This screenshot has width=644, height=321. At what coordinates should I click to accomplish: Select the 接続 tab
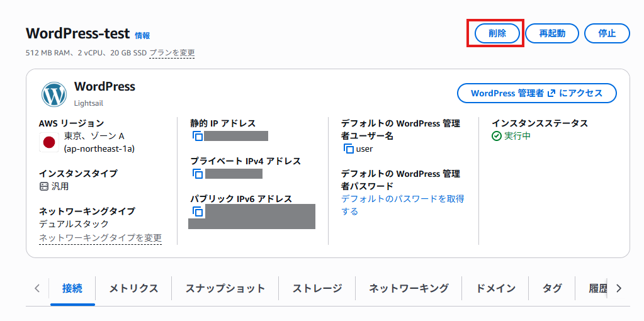[72, 288]
